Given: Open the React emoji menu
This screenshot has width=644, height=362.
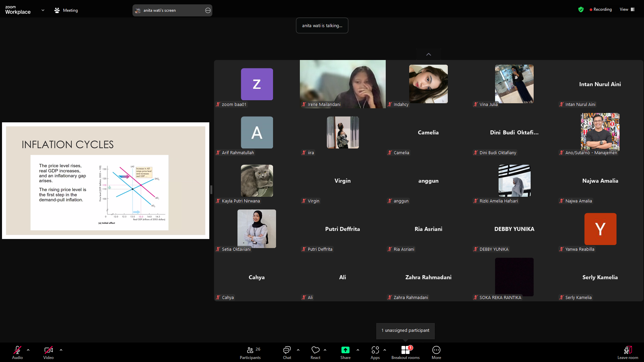Looking at the screenshot, I should click(316, 352).
